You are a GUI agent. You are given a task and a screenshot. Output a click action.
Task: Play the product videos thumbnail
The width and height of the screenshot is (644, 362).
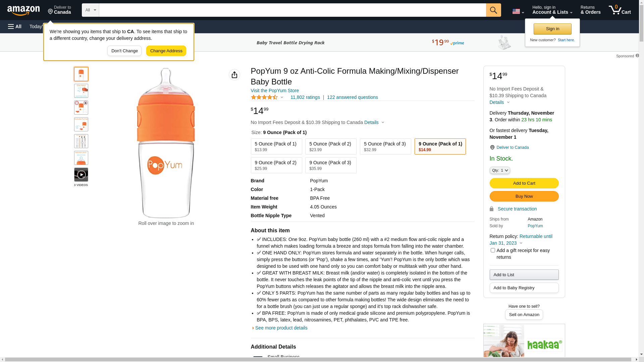coord(81,175)
